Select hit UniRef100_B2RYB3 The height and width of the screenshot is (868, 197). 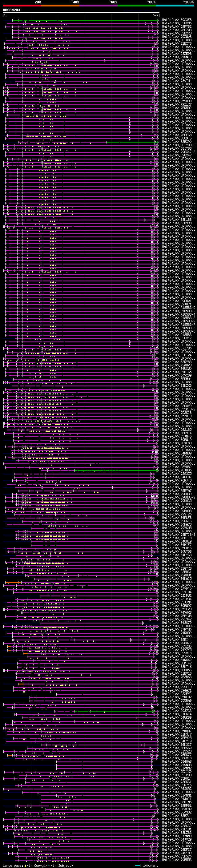(x=177, y=362)
